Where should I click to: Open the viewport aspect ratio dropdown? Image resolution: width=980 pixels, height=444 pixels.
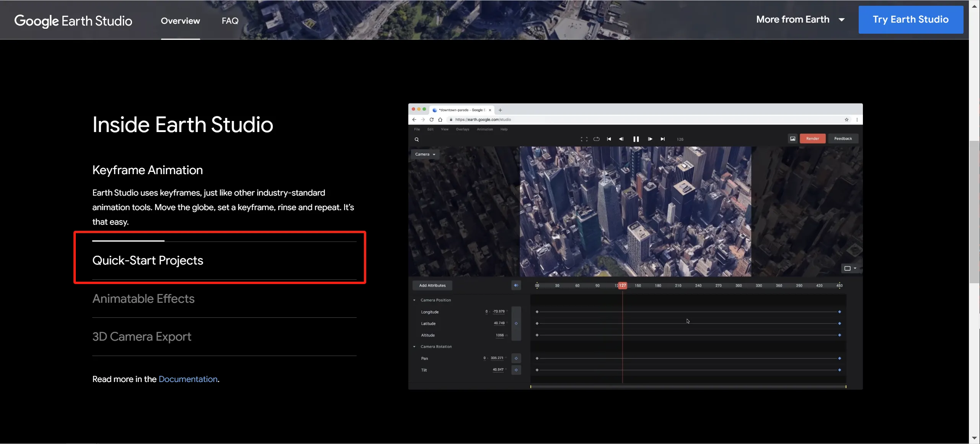[850, 268]
